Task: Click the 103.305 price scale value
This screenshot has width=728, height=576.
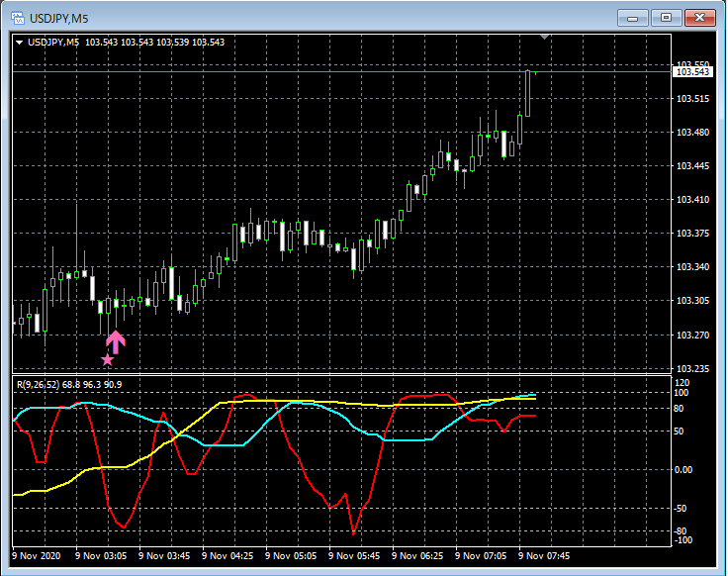Action: [692, 301]
